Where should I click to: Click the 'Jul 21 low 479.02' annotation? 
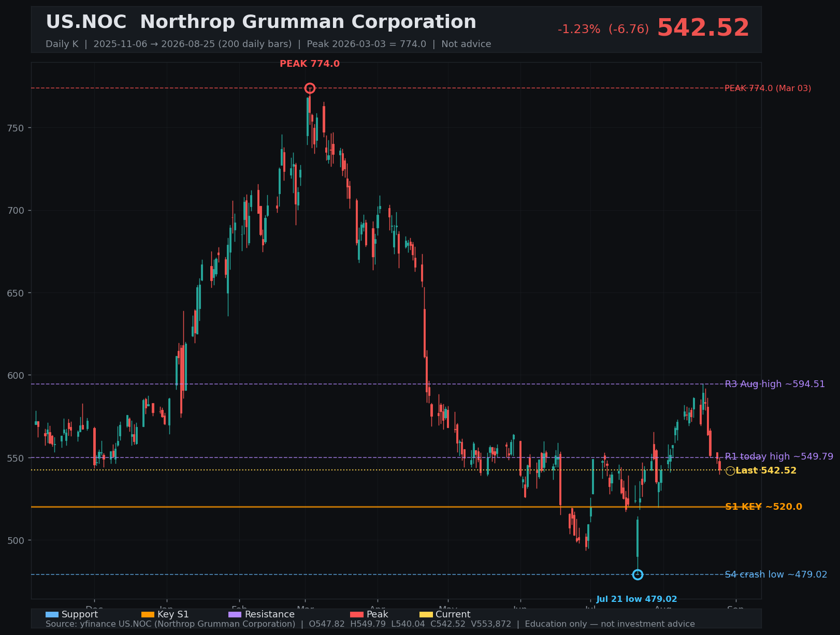pos(636,599)
